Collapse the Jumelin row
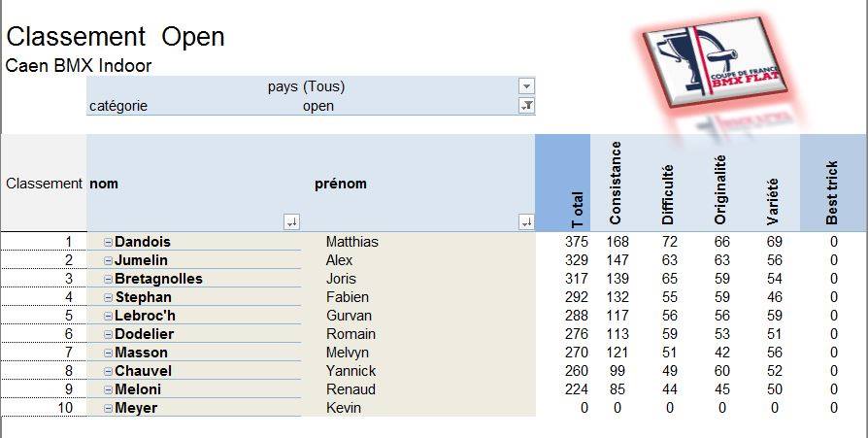The height and width of the screenshot is (438, 868). (x=109, y=260)
